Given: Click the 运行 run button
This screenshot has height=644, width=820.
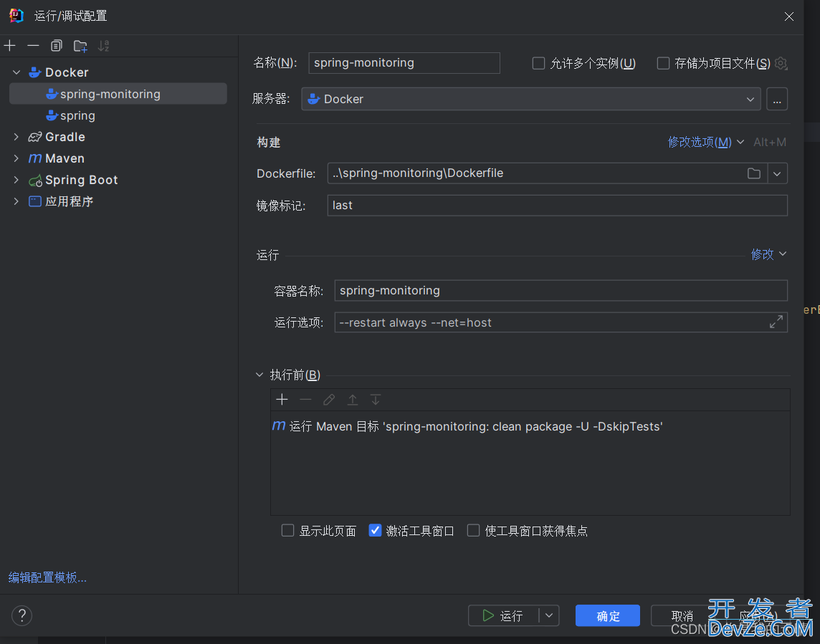Looking at the screenshot, I should pos(504,616).
